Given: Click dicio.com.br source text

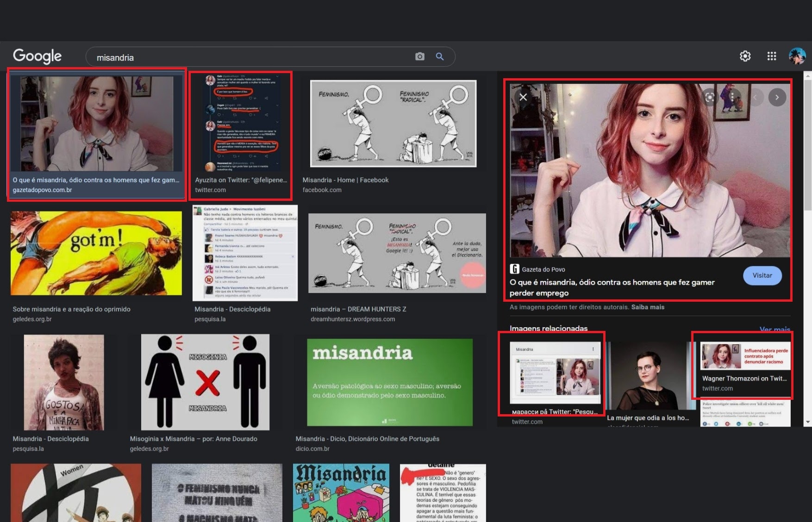Looking at the screenshot, I should pyautogui.click(x=312, y=449).
